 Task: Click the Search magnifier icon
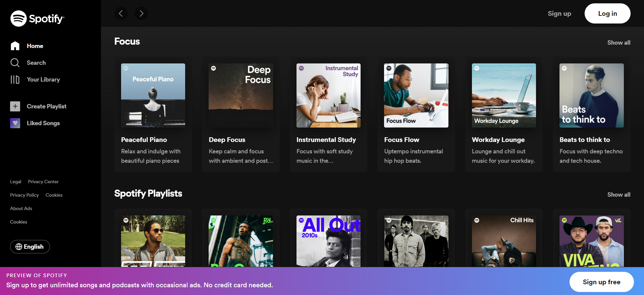point(15,63)
